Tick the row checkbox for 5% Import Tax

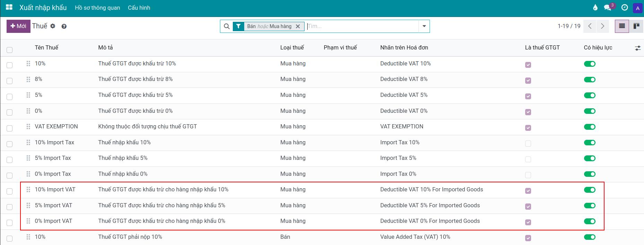[10, 160]
